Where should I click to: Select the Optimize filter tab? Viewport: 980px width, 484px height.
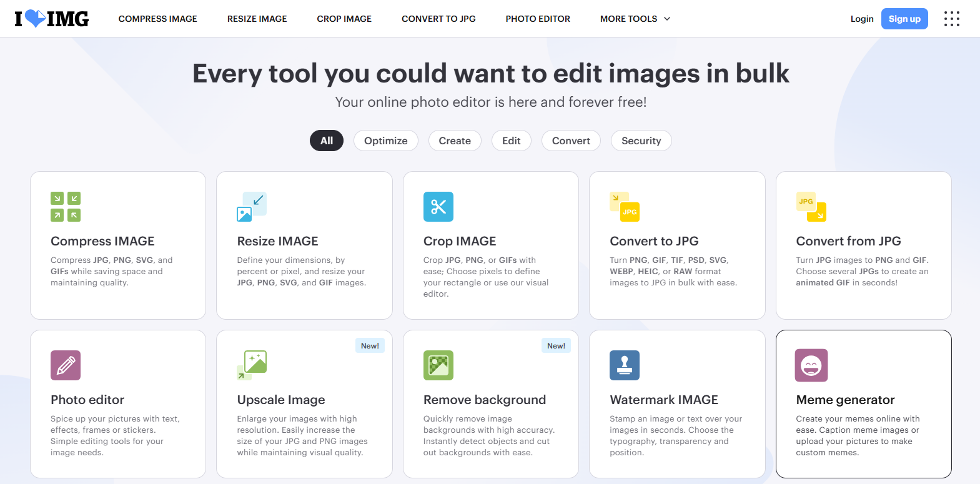click(x=386, y=141)
